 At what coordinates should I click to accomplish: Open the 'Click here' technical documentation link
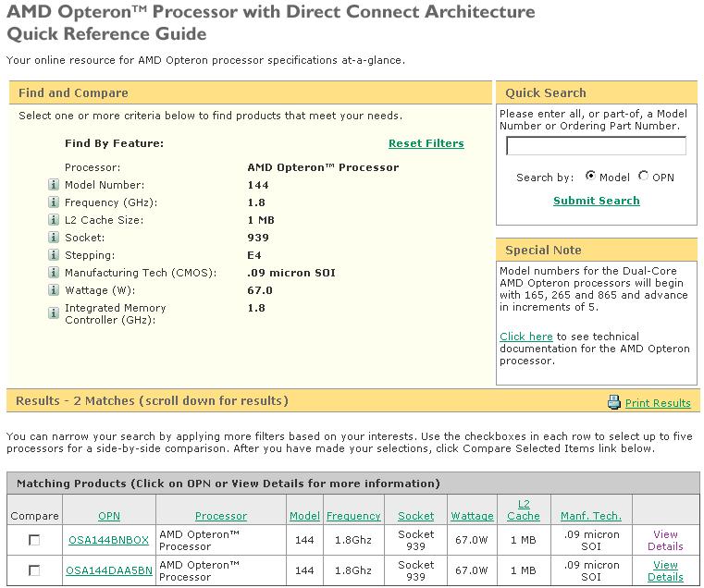click(525, 337)
